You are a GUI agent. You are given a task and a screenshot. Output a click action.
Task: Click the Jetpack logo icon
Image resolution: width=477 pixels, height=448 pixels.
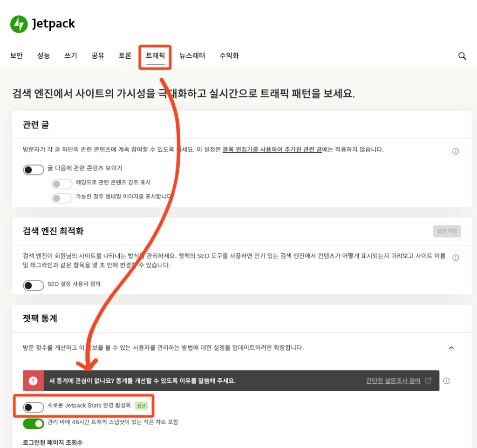pyautogui.click(x=19, y=24)
